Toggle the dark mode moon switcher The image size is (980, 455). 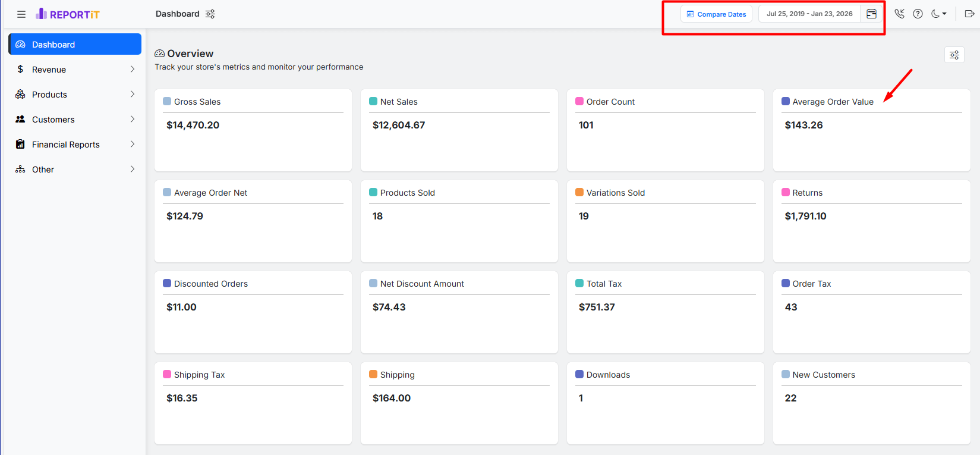(x=938, y=14)
